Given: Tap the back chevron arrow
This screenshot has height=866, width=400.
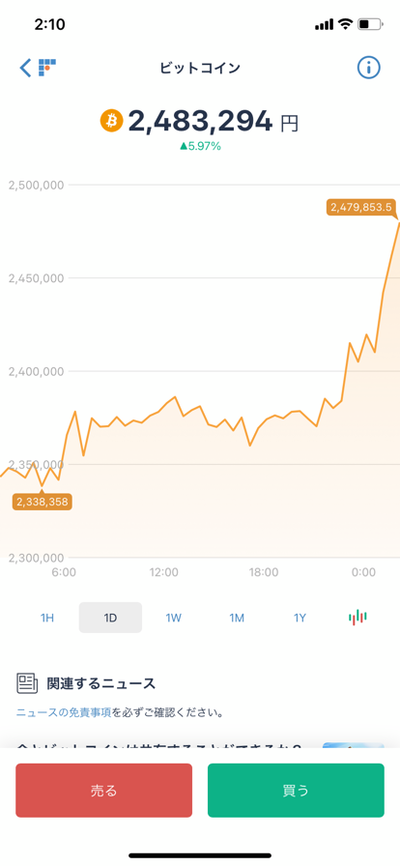Looking at the screenshot, I should 25,68.
